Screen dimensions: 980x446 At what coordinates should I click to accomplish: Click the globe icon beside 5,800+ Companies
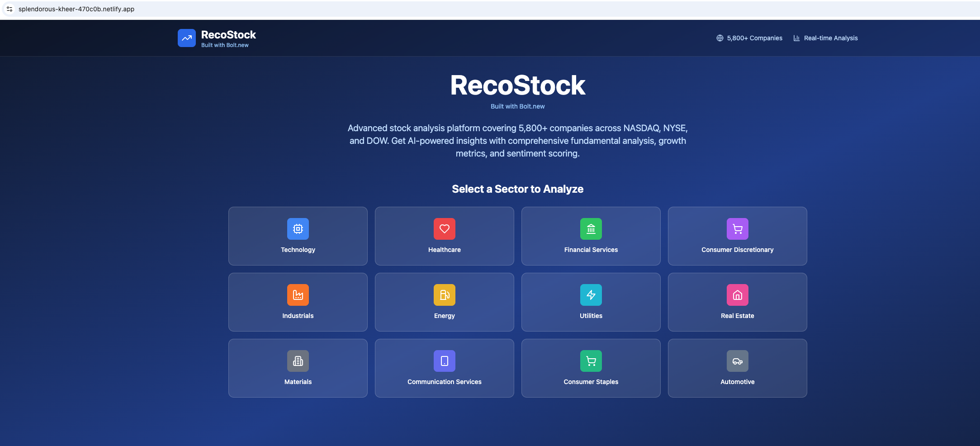click(x=720, y=38)
